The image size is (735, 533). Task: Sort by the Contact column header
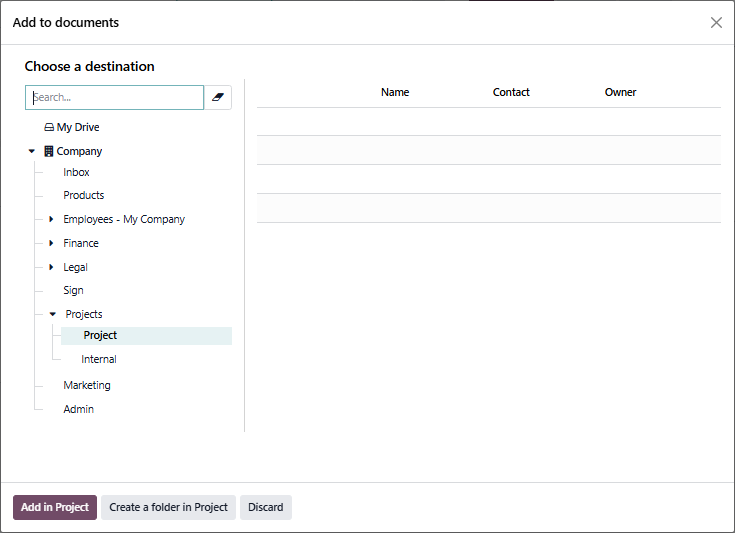511,92
